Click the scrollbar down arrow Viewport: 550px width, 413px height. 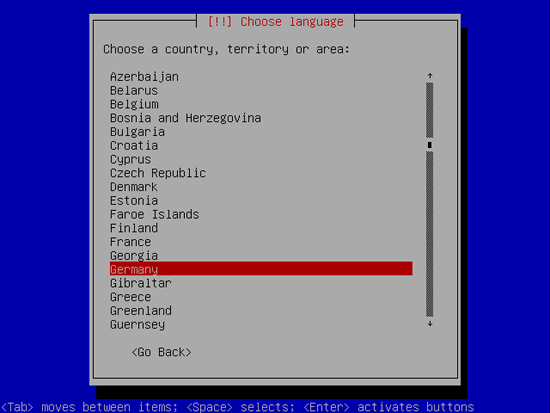(430, 324)
